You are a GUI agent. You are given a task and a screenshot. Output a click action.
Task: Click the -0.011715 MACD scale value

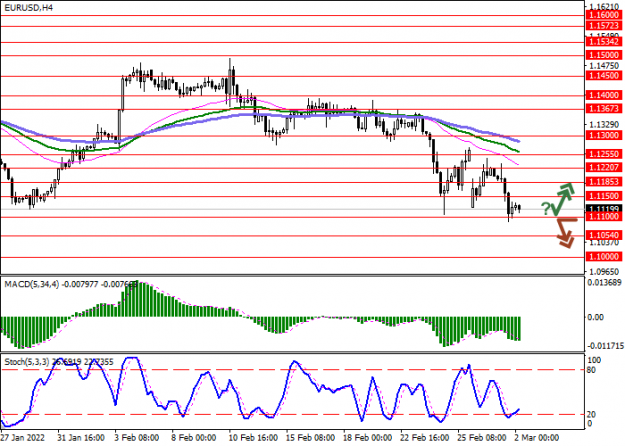(x=605, y=345)
